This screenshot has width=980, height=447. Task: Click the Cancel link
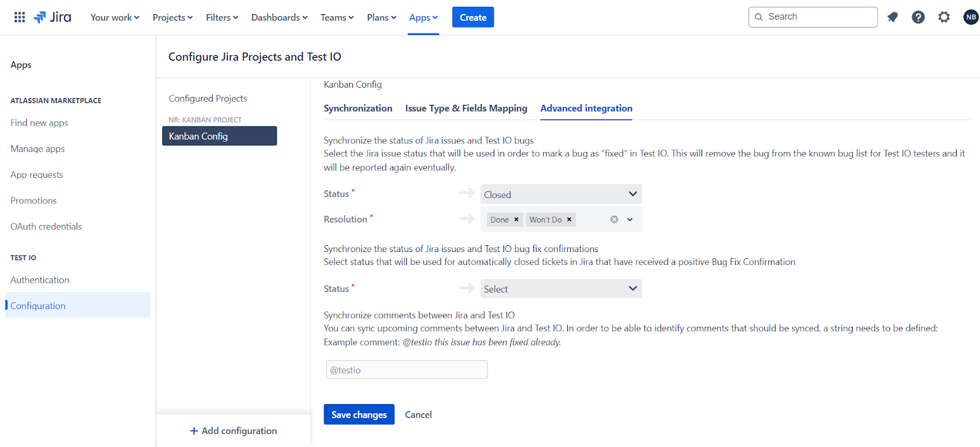(x=418, y=415)
